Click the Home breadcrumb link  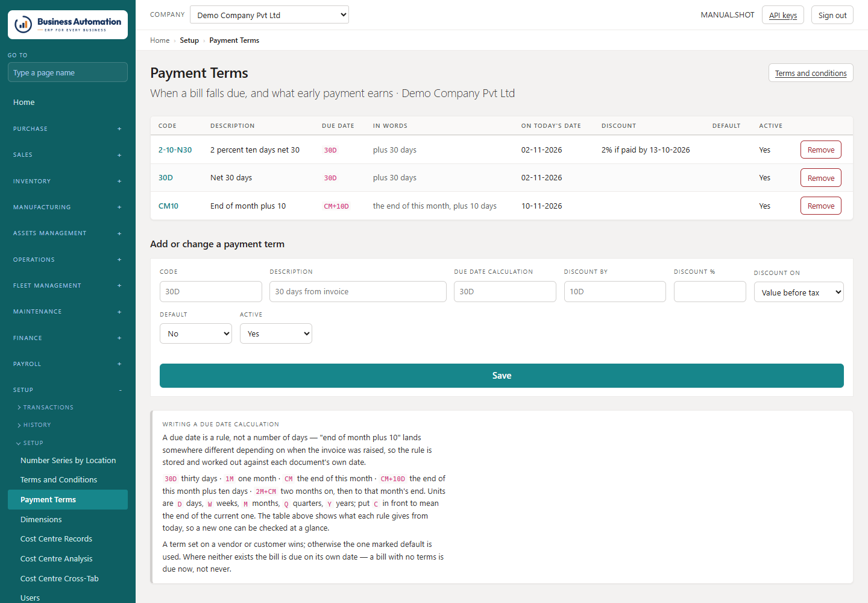[160, 40]
